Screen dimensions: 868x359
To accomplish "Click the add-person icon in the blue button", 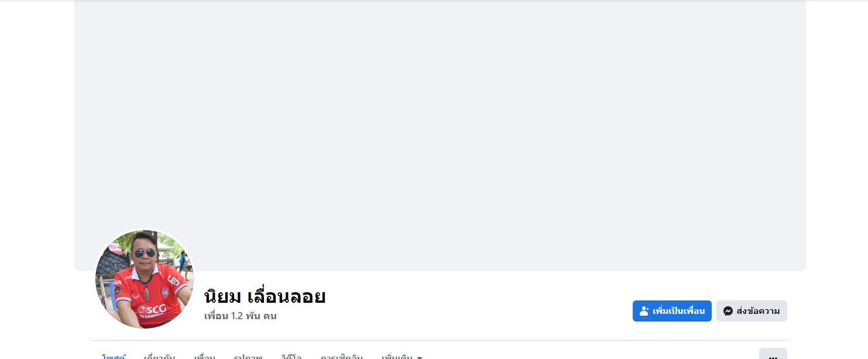I will pyautogui.click(x=644, y=311).
